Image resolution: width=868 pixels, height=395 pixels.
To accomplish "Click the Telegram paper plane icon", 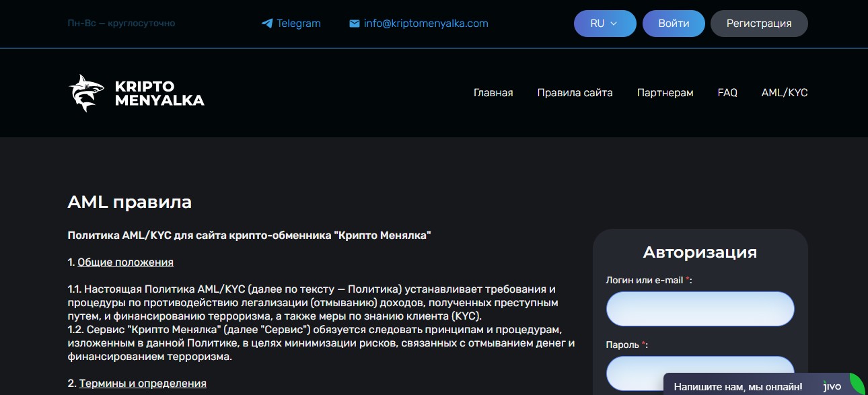I will click(x=267, y=24).
